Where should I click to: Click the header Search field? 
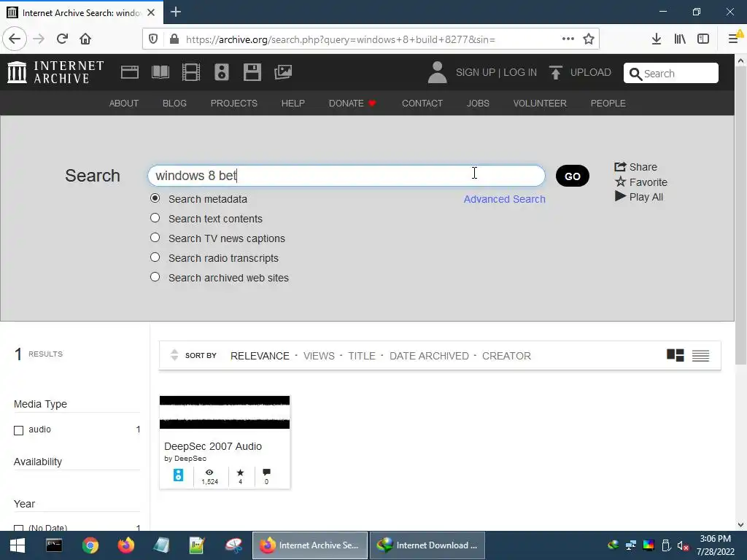click(671, 74)
